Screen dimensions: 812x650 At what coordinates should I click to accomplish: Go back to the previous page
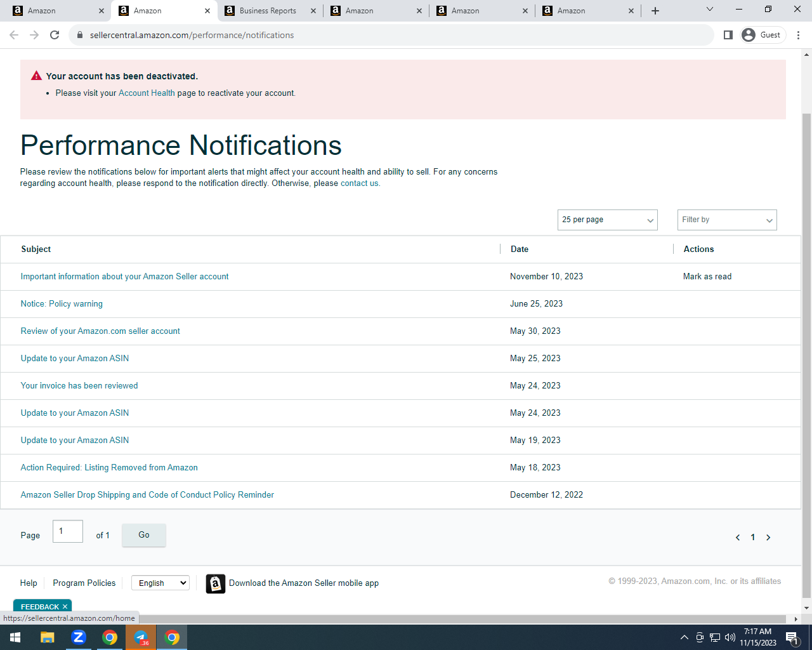tap(14, 35)
